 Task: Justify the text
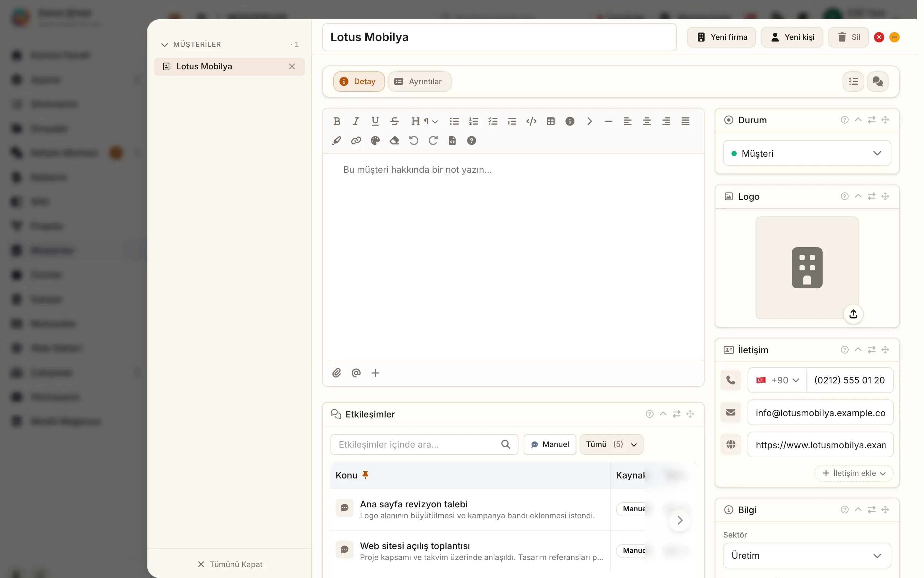click(x=685, y=121)
